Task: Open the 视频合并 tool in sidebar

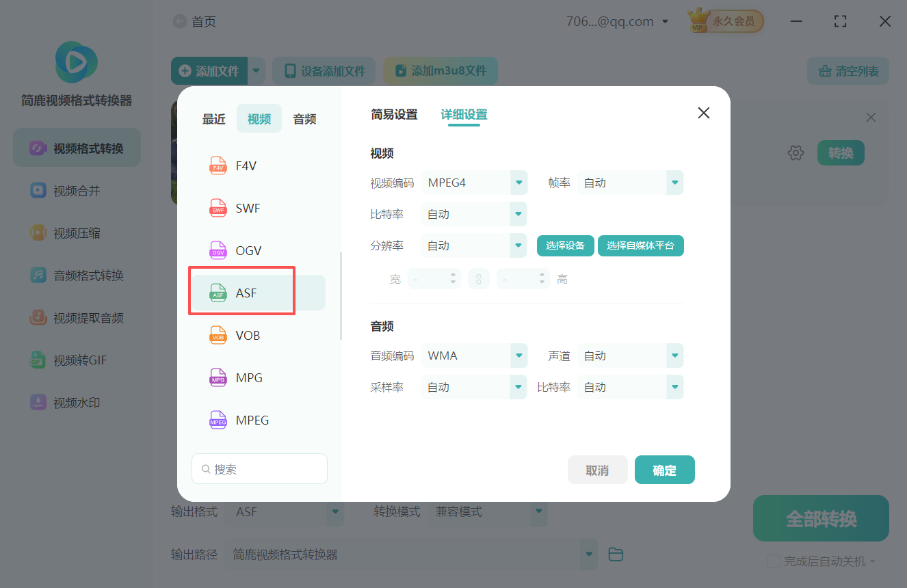Action: point(76,190)
